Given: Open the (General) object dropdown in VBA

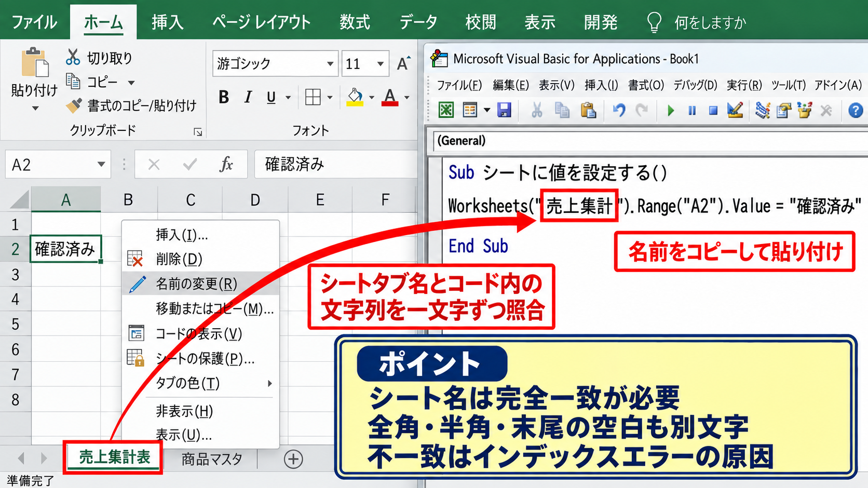Looking at the screenshot, I should 650,141.
